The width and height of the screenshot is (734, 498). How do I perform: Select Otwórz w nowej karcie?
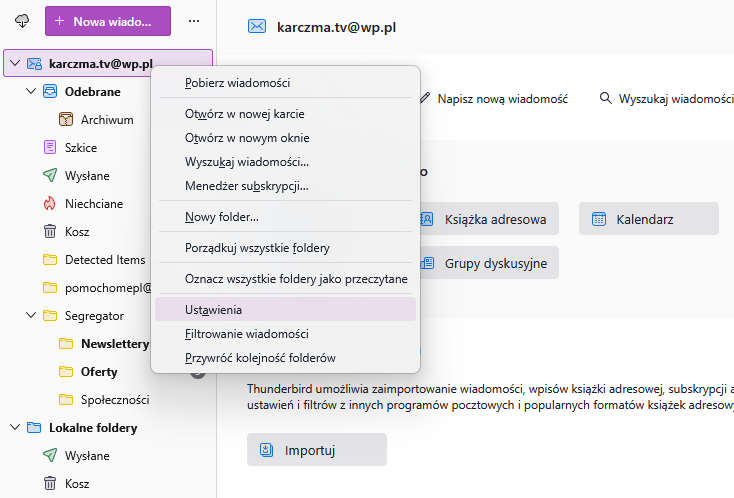tap(285, 114)
